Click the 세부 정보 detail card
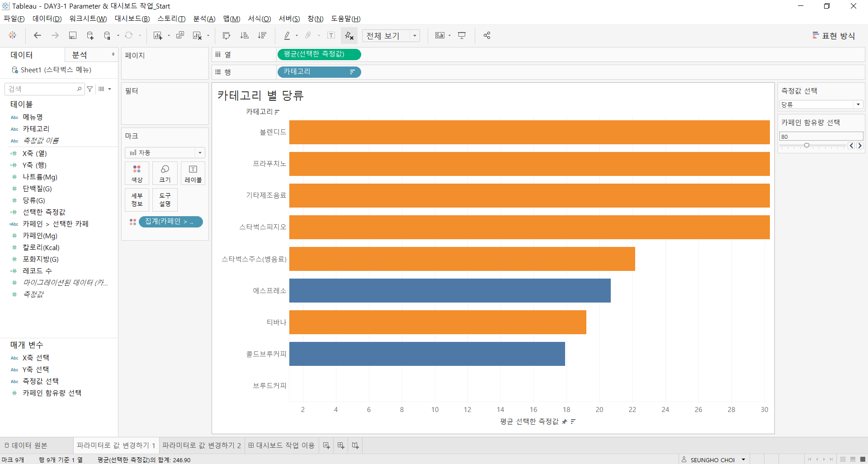The width and height of the screenshot is (868, 464). [137, 200]
